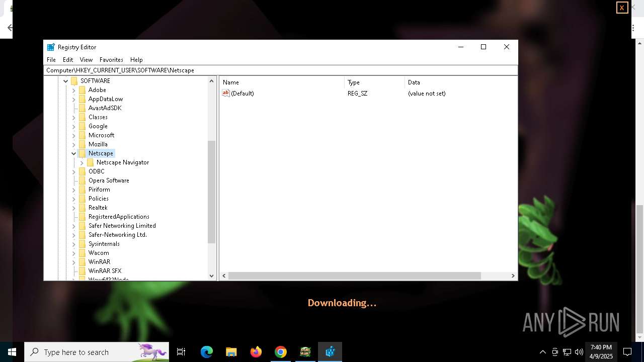644x362 pixels.
Task: Select the SOFTWARE key label
Action: point(95,81)
